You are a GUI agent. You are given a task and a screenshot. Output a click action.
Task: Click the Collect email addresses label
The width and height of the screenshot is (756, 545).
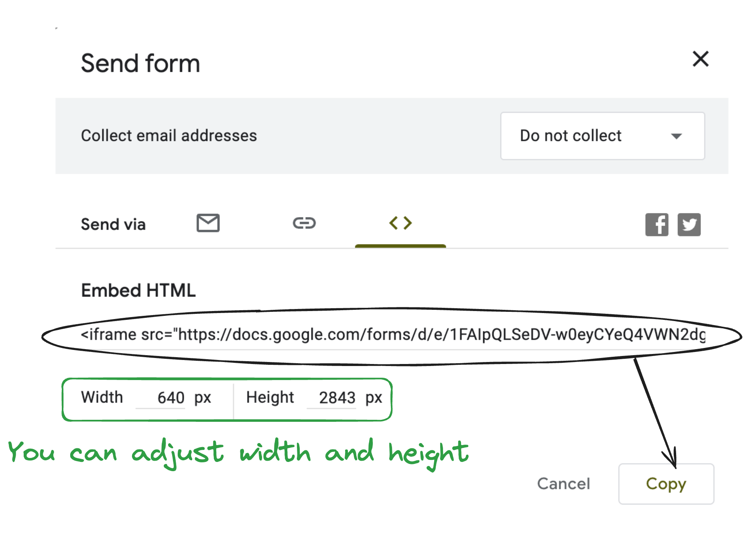(x=169, y=136)
